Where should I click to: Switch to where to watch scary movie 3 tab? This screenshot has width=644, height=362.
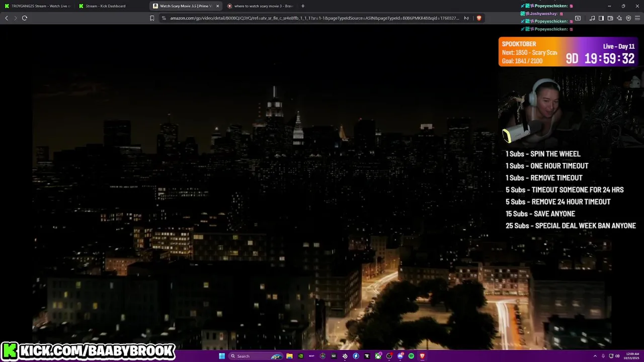click(260, 6)
